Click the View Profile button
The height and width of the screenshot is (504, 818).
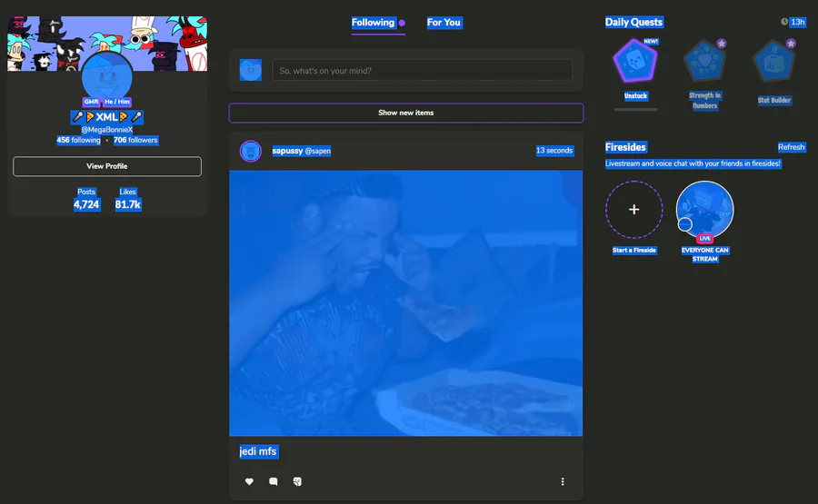point(107,166)
